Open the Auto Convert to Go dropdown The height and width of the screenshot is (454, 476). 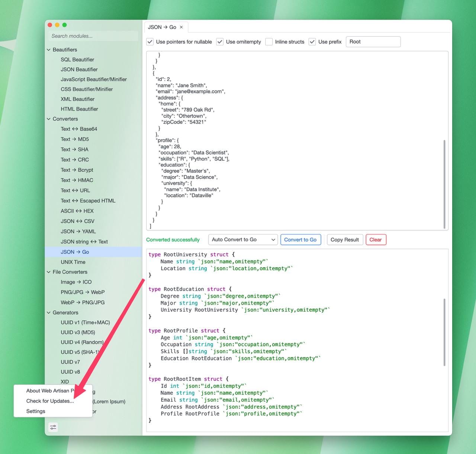pyautogui.click(x=243, y=240)
